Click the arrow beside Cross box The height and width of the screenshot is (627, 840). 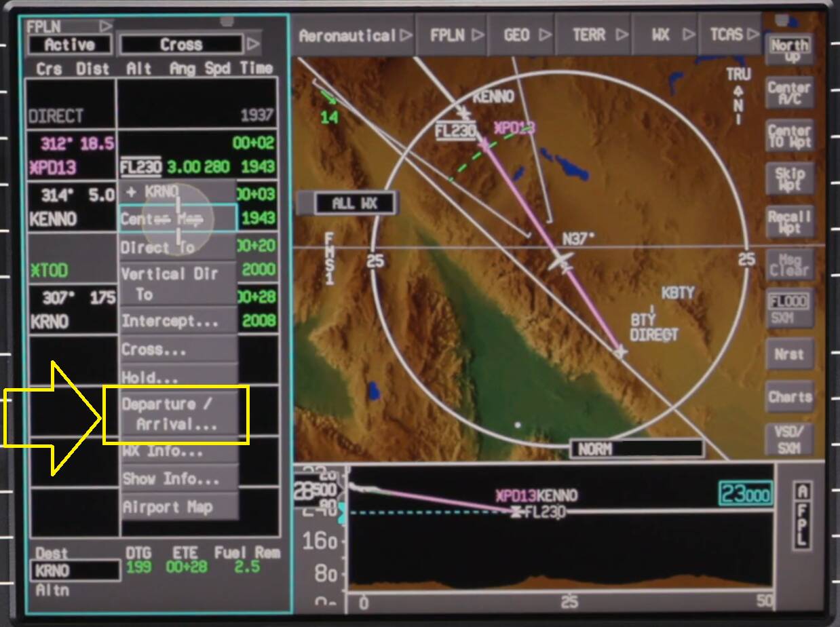[252, 45]
